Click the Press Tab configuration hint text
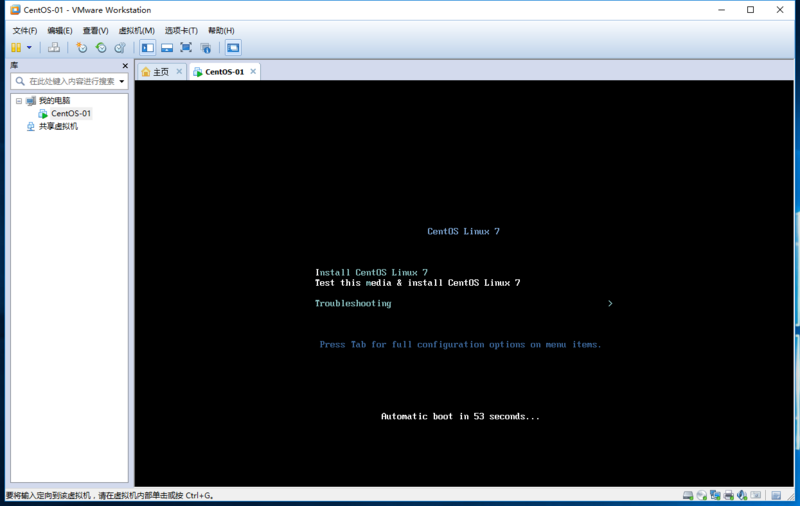Screen dimensions: 800x506 click(460, 345)
